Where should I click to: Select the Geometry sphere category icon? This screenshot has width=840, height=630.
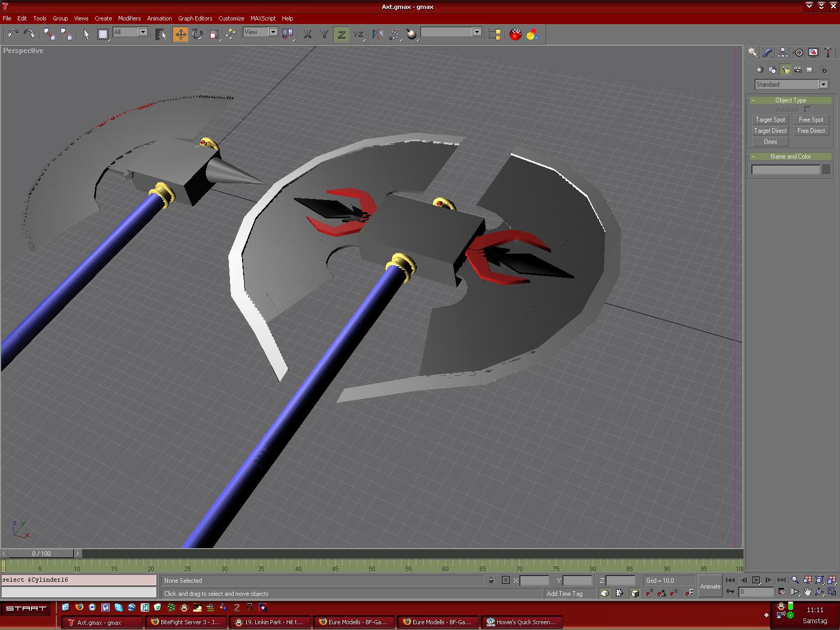[759, 70]
